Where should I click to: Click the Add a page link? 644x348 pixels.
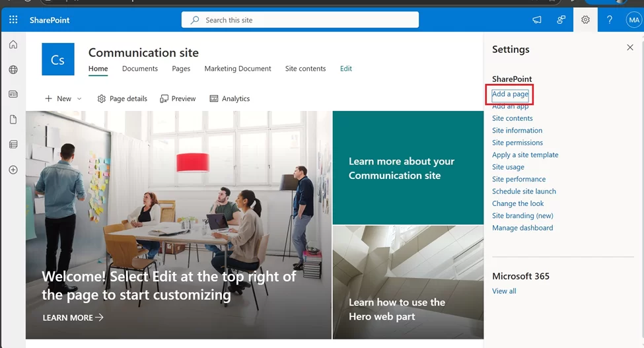click(x=510, y=94)
